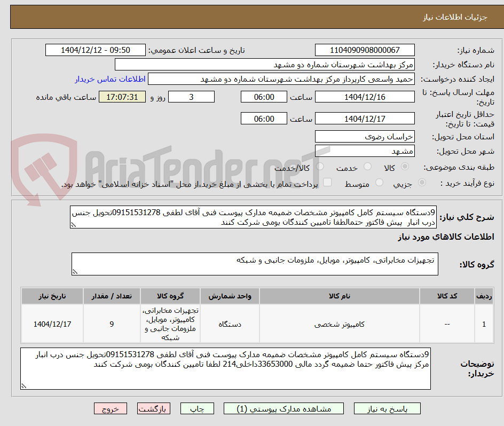Click the 'نام کالا' column header
Image resolution: width=504 pixels, height=426 pixels.
coord(340,296)
